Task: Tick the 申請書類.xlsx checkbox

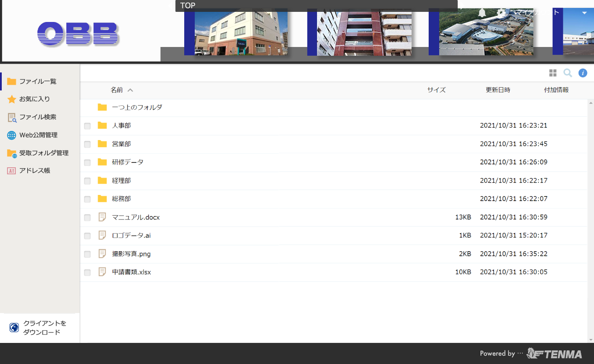Action: [87, 273]
